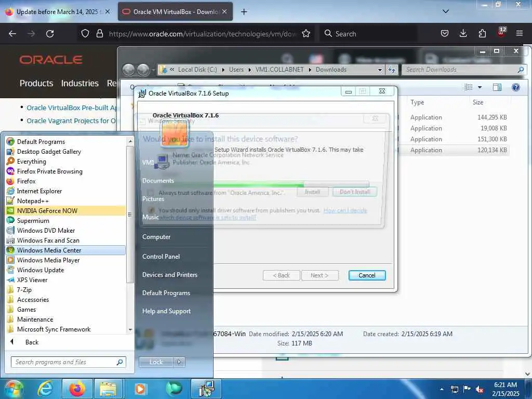The width and height of the screenshot is (532, 399).
Task: Click Search programs and files box
Action: tap(68, 362)
